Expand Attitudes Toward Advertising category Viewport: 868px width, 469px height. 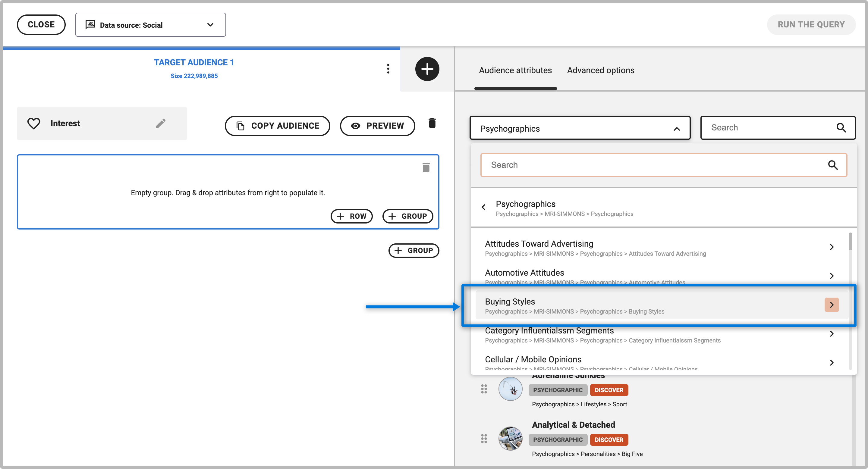tap(831, 247)
